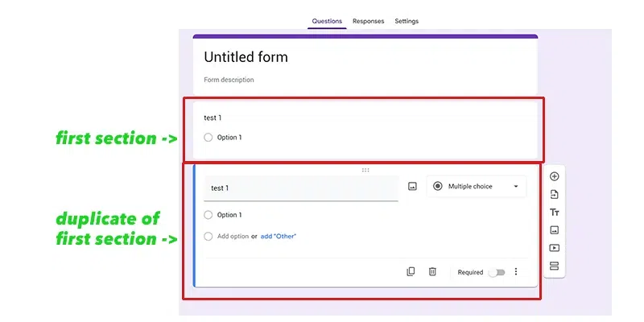Add an image to the question title

(412, 187)
